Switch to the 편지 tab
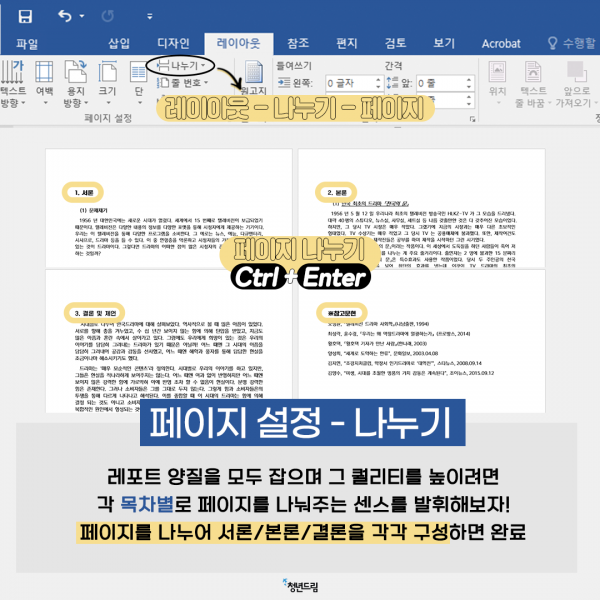The width and height of the screenshot is (600, 600). pos(346,43)
